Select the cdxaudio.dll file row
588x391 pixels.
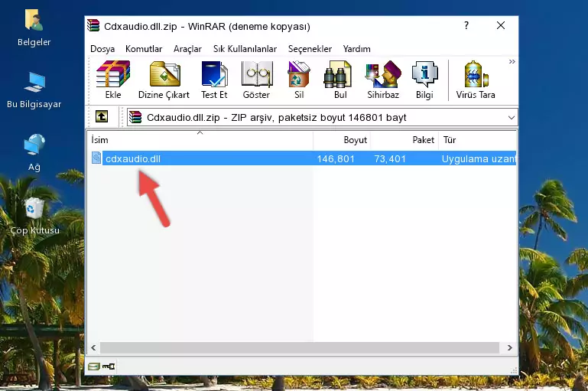[x=302, y=158]
